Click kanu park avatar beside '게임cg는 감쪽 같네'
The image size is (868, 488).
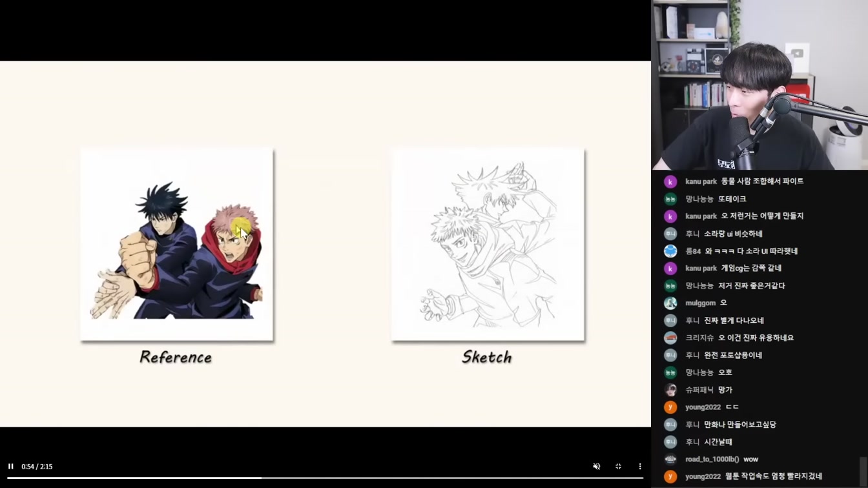[x=670, y=269]
